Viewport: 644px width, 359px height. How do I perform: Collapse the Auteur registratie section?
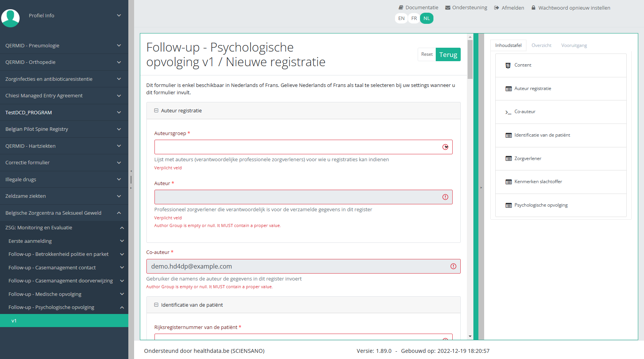point(156,110)
